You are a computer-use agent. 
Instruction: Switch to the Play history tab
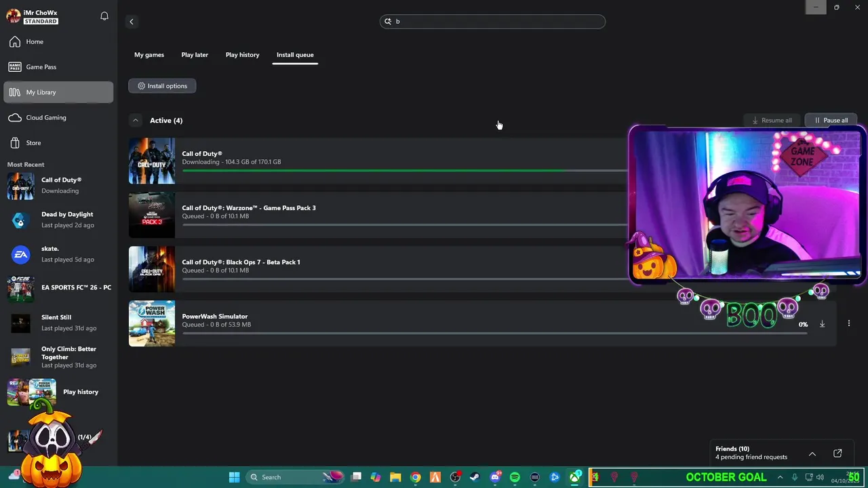point(242,55)
